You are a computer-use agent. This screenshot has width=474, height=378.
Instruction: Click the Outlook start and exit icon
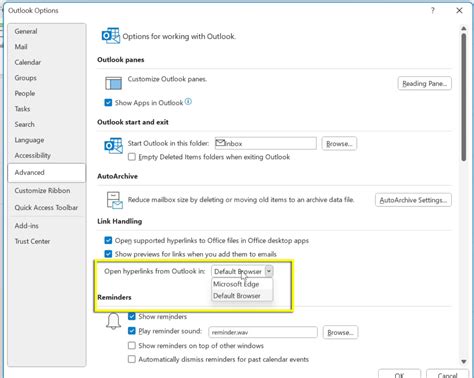pyautogui.click(x=113, y=146)
